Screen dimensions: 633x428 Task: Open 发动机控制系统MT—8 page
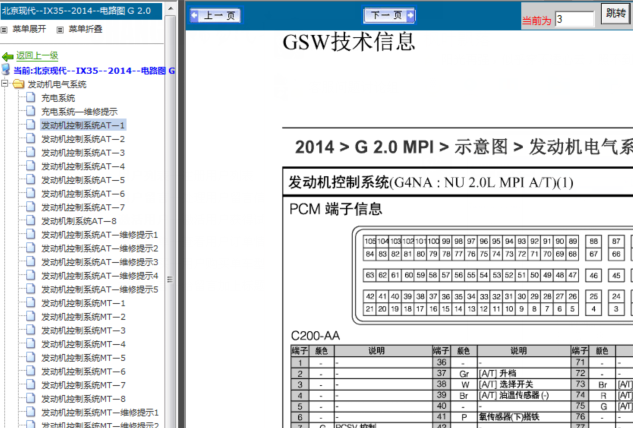pyautogui.click(x=83, y=399)
